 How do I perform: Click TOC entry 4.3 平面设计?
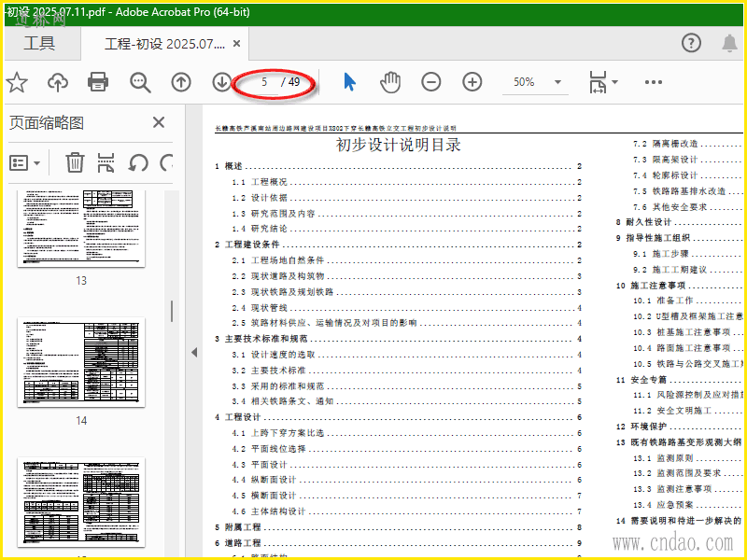[407, 464]
